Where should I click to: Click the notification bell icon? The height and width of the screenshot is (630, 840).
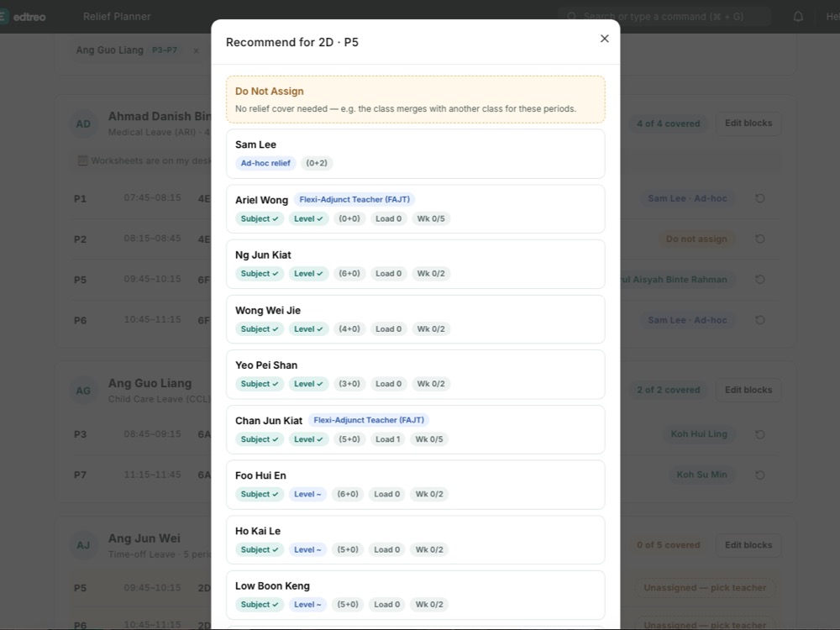tap(798, 17)
